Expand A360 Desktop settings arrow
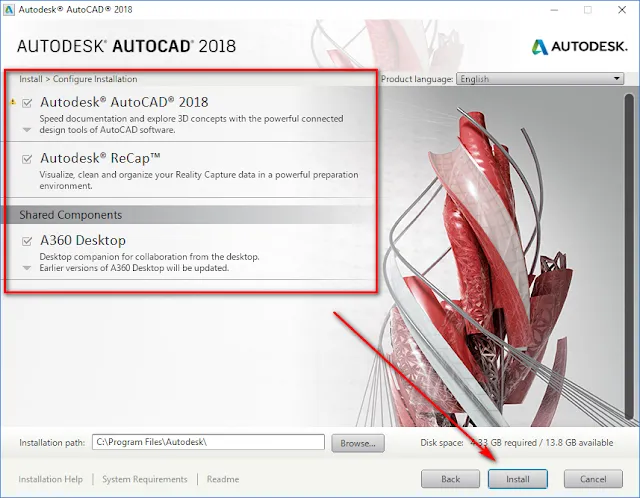640x498 pixels. coord(27,268)
